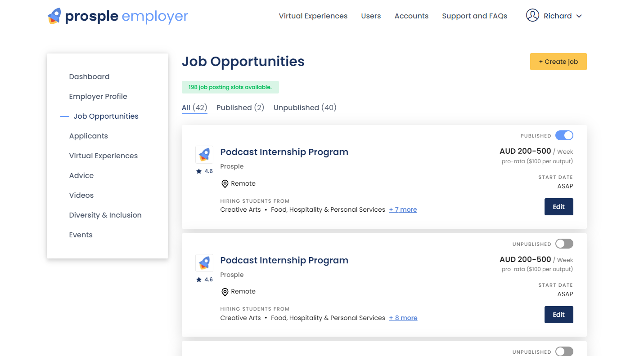Click 'Food, Hospitality & Personal Services' on the unpublished job
Image resolution: width=644 pixels, height=356 pixels.
point(328,318)
